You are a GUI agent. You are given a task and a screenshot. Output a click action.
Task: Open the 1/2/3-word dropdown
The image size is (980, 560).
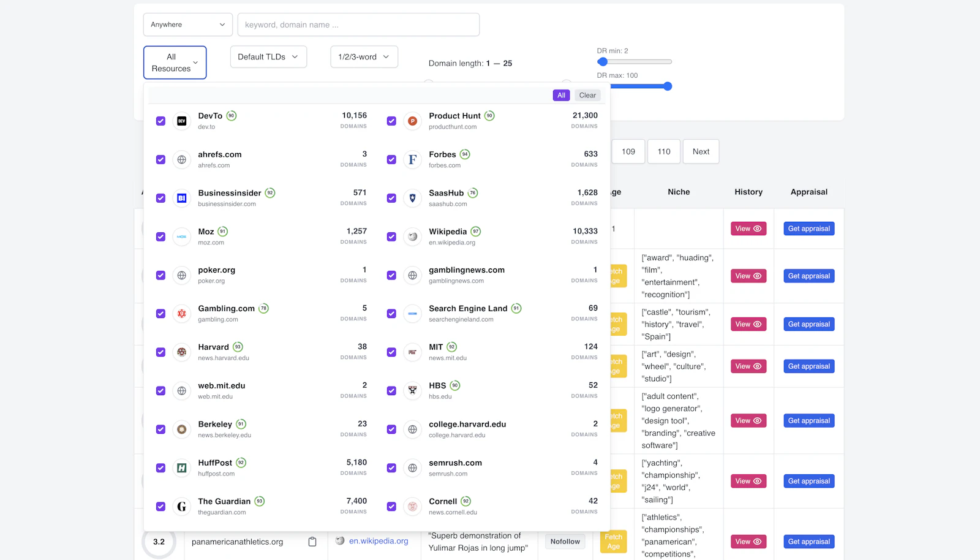(364, 57)
